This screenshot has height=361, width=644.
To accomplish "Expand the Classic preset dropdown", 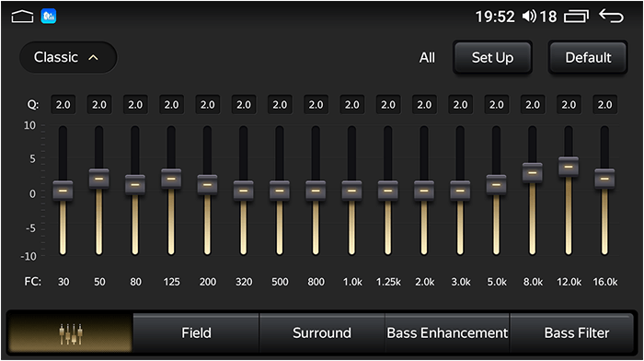I will [x=68, y=57].
